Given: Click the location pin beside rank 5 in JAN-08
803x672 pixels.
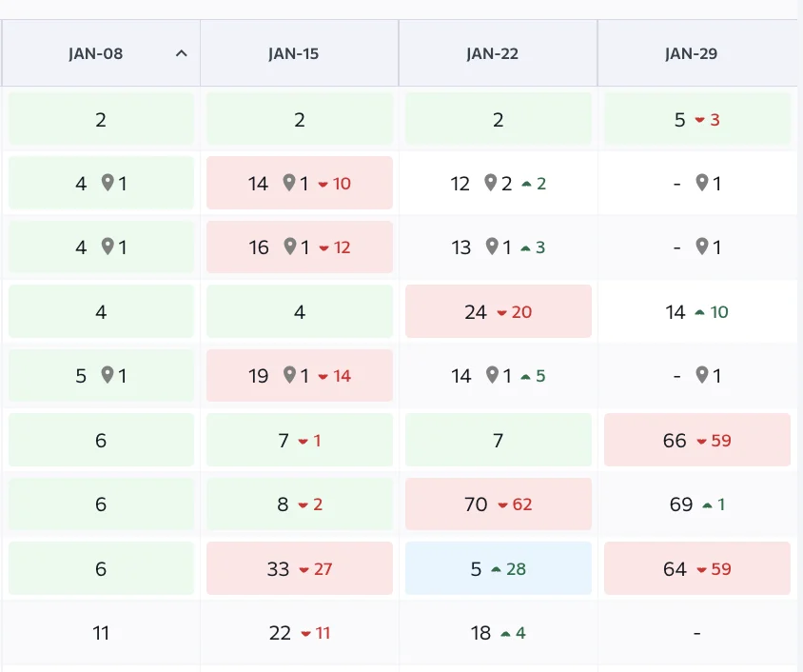Looking at the screenshot, I should pyautogui.click(x=108, y=375).
